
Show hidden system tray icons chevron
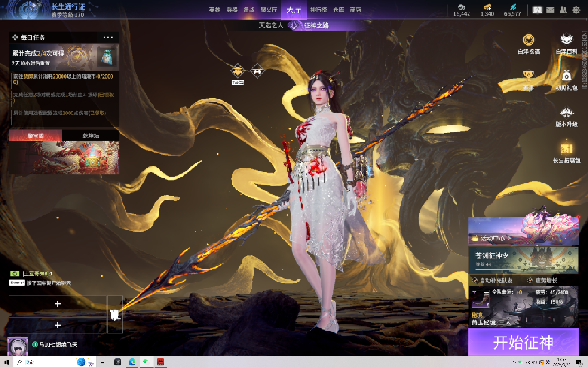pos(514,362)
